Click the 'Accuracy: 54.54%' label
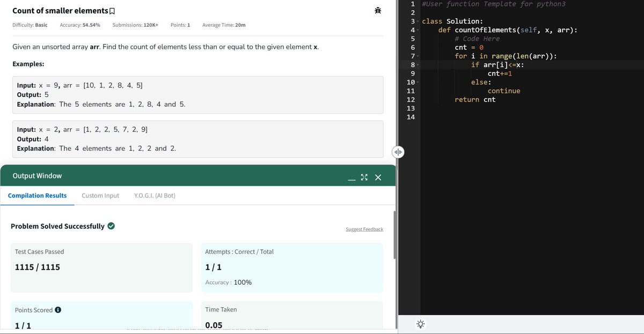Image resolution: width=644 pixels, height=334 pixels. 80,25
